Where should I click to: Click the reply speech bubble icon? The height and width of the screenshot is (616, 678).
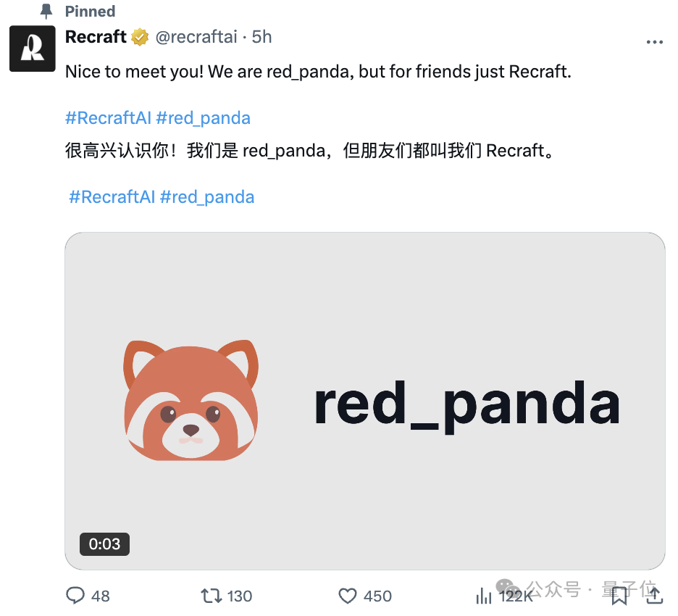click(75, 595)
